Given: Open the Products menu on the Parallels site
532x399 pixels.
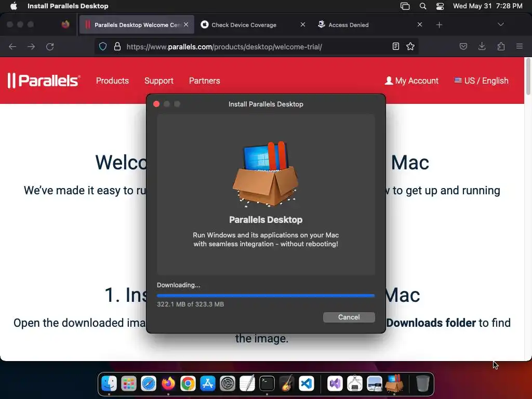Looking at the screenshot, I should point(112,81).
